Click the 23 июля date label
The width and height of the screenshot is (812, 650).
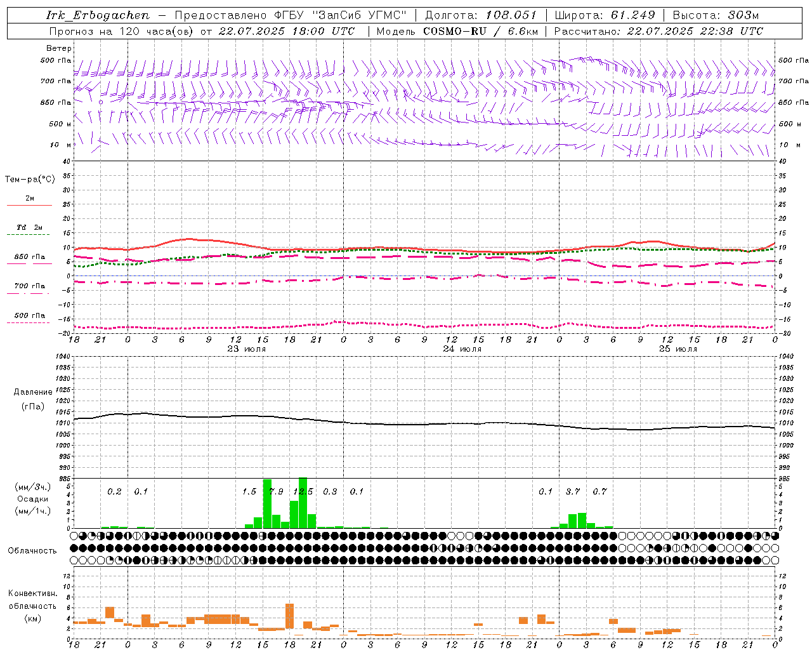point(247,348)
